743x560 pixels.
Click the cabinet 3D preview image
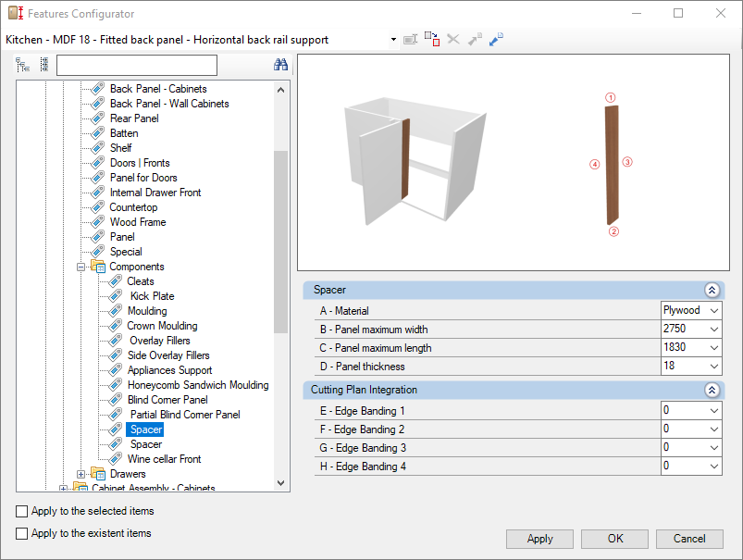415,161
